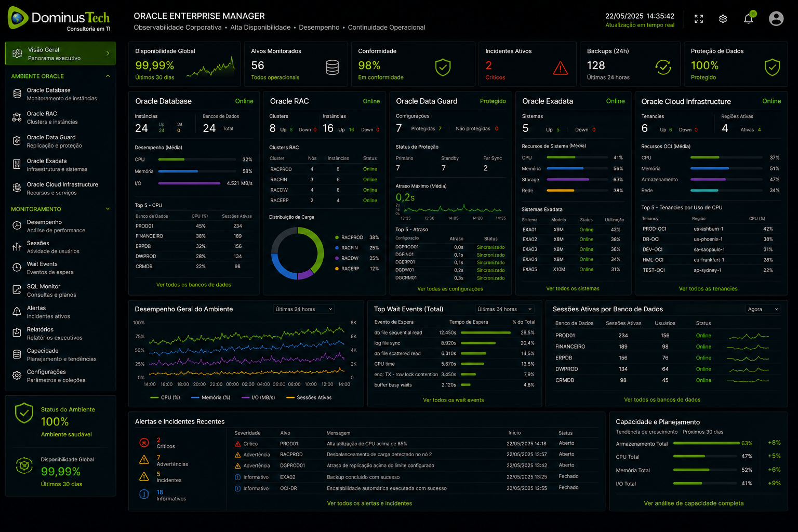Image resolution: width=798 pixels, height=532 pixels.
Task: Click the Wait Events clock icon
Action: (17, 268)
